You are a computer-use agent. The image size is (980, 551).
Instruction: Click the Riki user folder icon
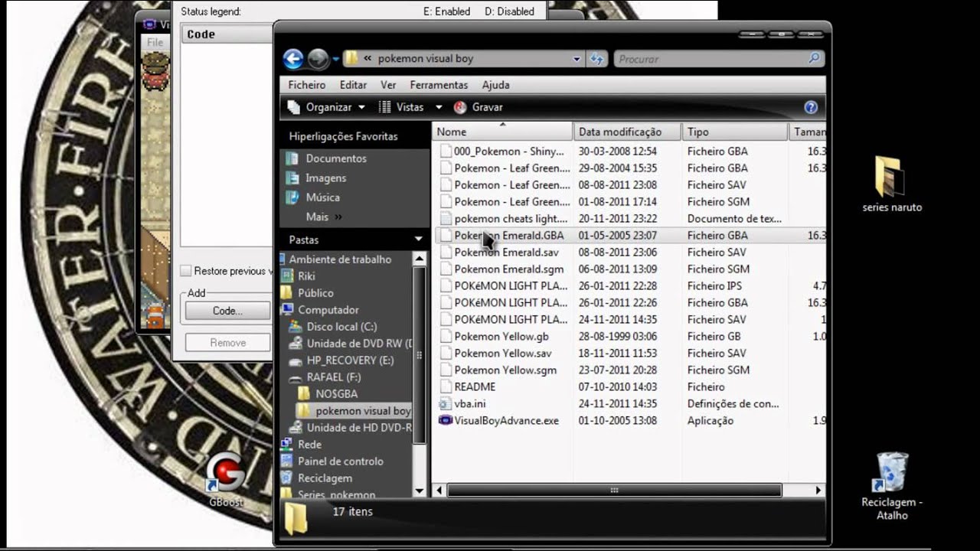pos(287,276)
